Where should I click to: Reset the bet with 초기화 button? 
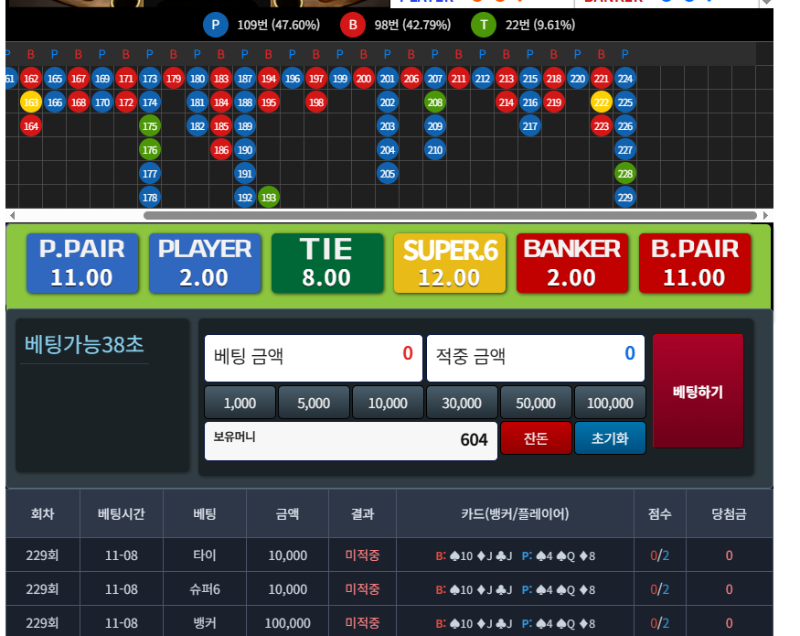click(609, 439)
